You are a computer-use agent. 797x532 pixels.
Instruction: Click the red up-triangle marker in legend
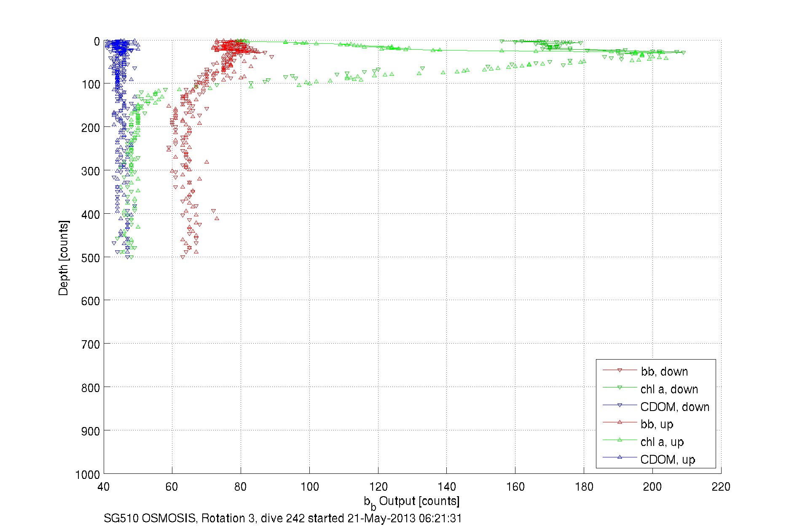click(620, 422)
